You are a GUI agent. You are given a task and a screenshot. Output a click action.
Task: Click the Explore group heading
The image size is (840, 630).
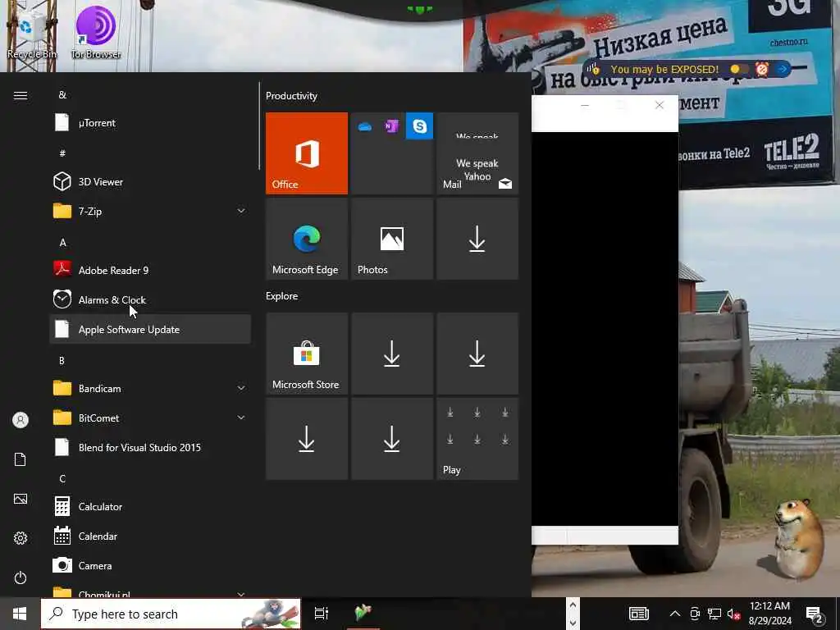pyautogui.click(x=282, y=295)
